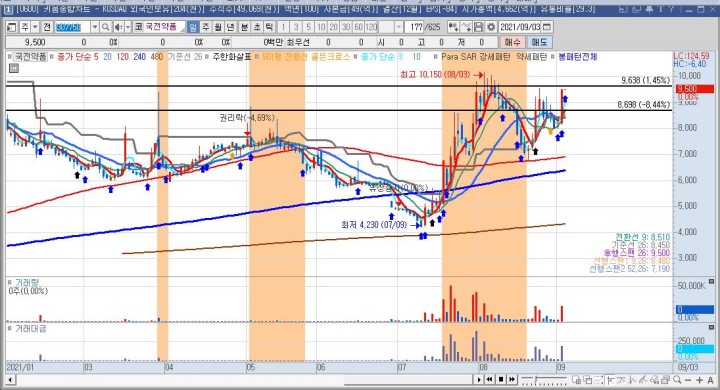
Task: Click the 최고 10,150 high marker label
Action: point(435,74)
